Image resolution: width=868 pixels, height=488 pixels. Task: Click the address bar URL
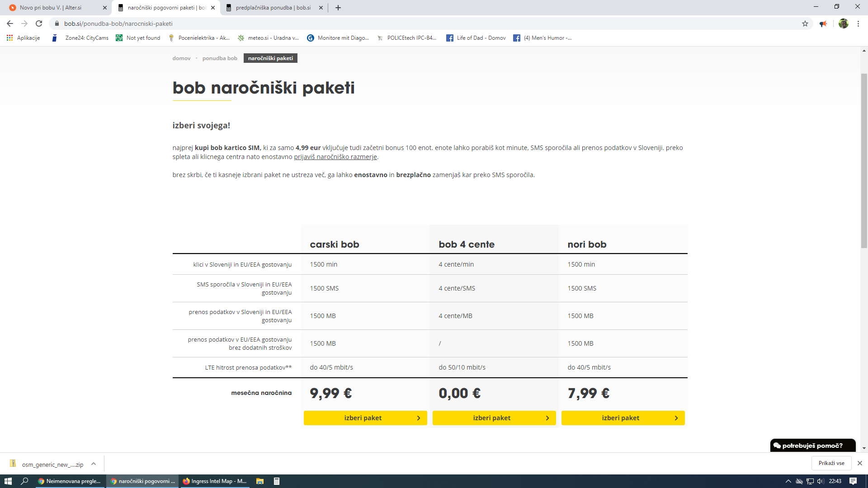tap(118, 23)
